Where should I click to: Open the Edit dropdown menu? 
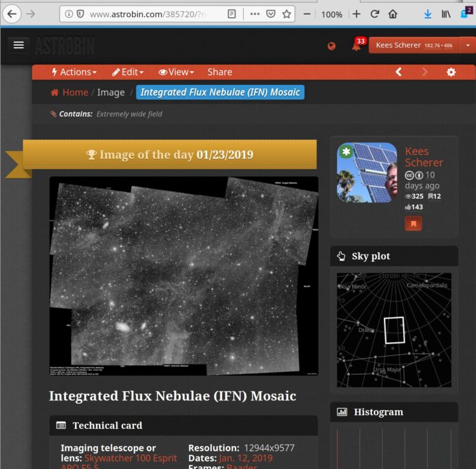point(128,72)
